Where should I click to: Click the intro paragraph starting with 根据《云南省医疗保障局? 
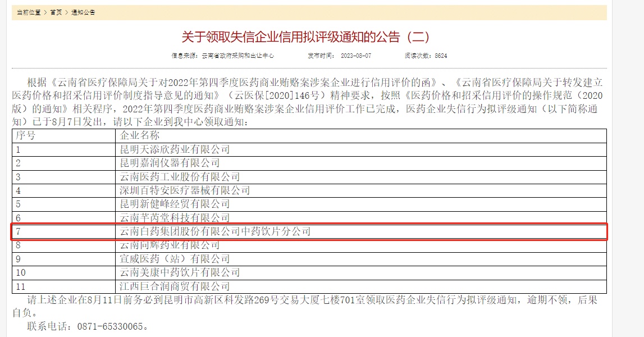(307, 102)
